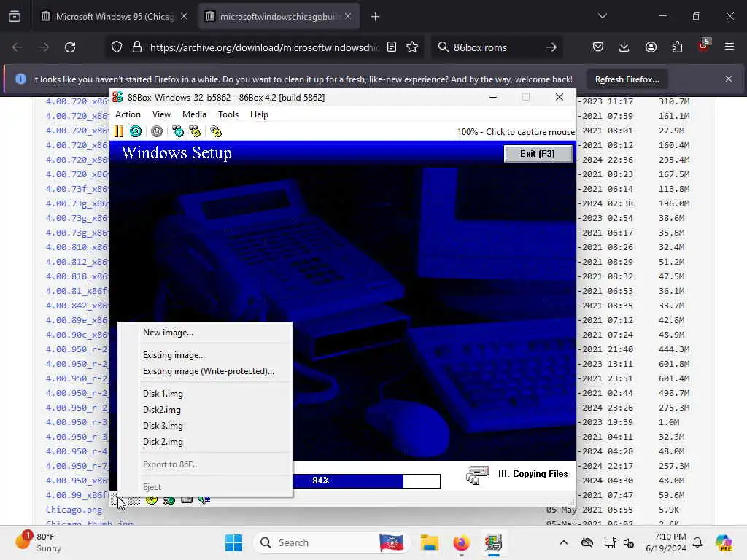Open the notification center bell
The width and height of the screenshot is (747, 560).
[697, 542]
